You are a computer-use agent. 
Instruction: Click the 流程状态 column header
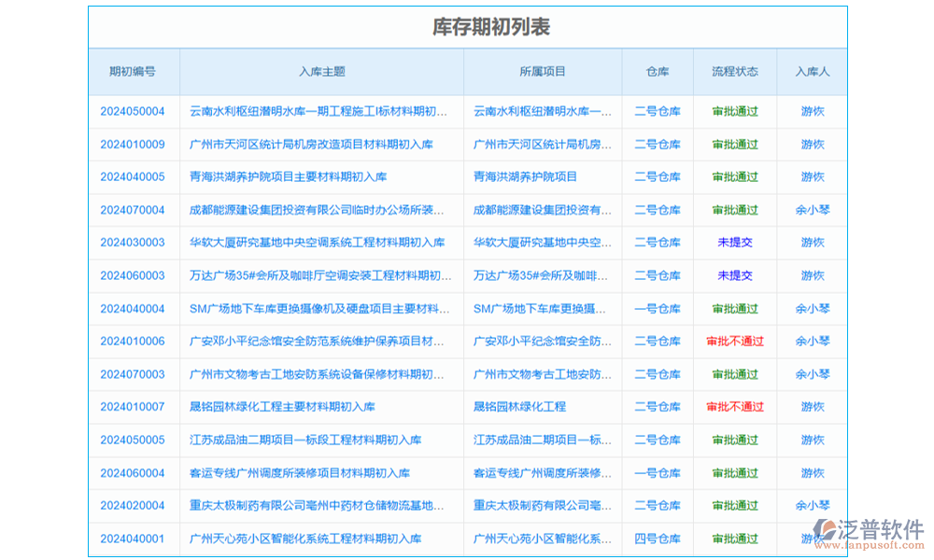coord(733,71)
